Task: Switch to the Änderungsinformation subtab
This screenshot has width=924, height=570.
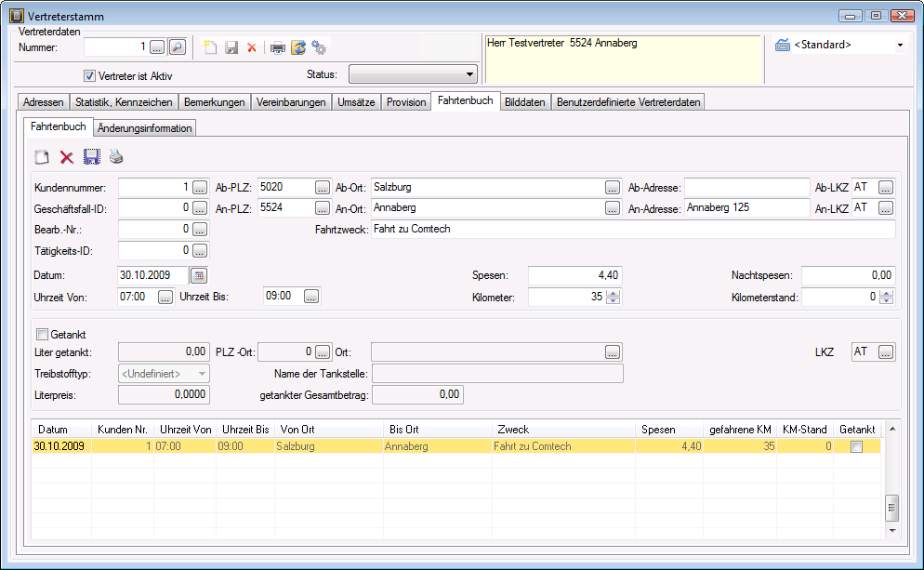Action: [x=144, y=128]
